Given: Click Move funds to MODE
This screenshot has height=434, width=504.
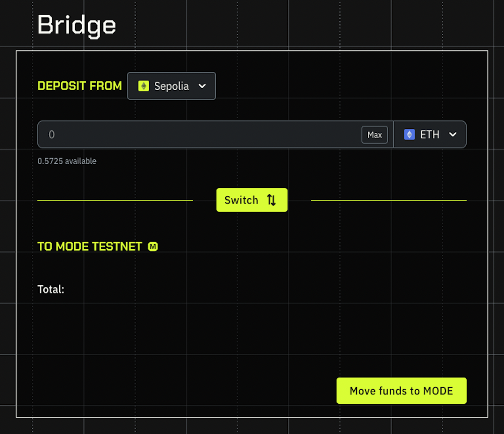Looking at the screenshot, I should pos(401,391).
